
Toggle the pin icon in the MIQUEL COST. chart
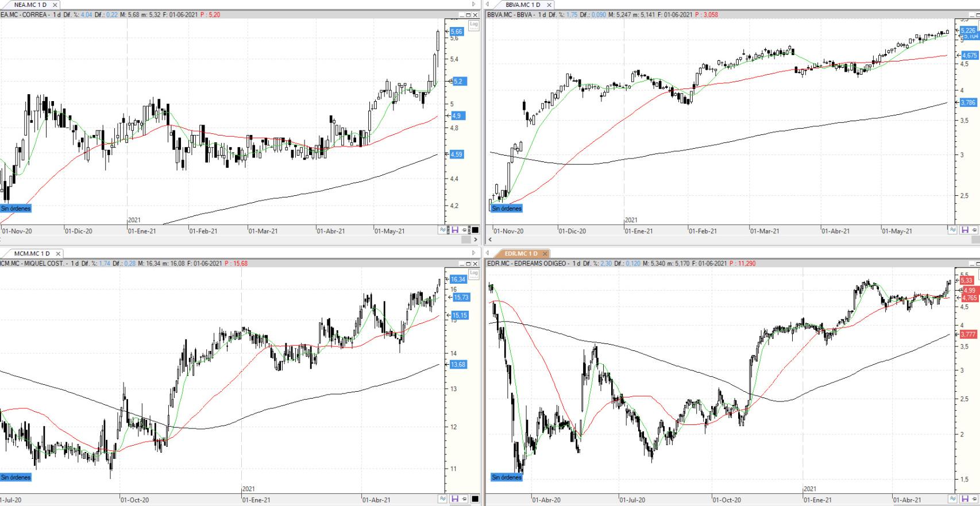pos(465,499)
